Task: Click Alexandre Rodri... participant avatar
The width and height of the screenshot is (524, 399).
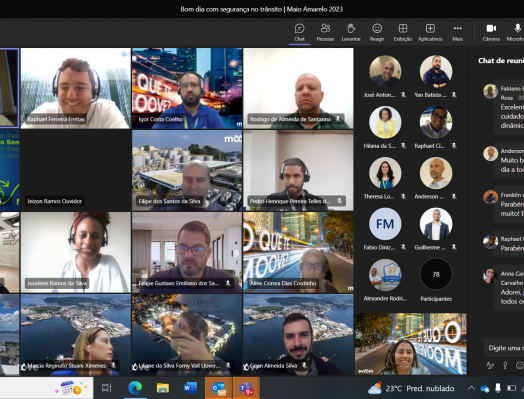Action: (x=385, y=275)
